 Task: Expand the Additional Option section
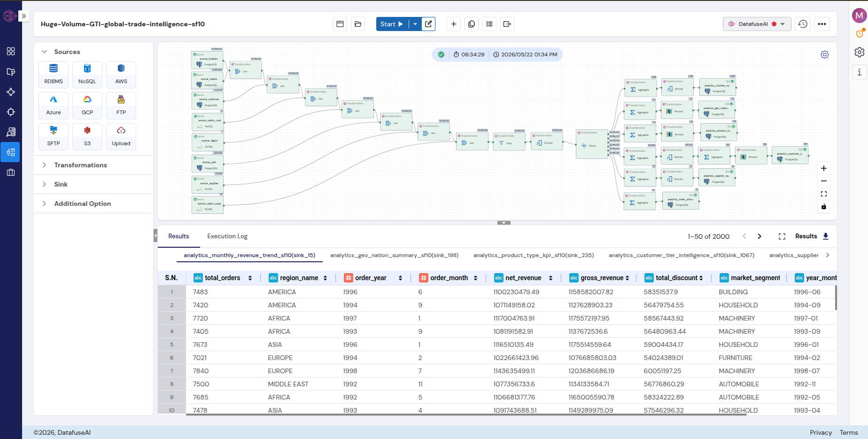(x=45, y=204)
